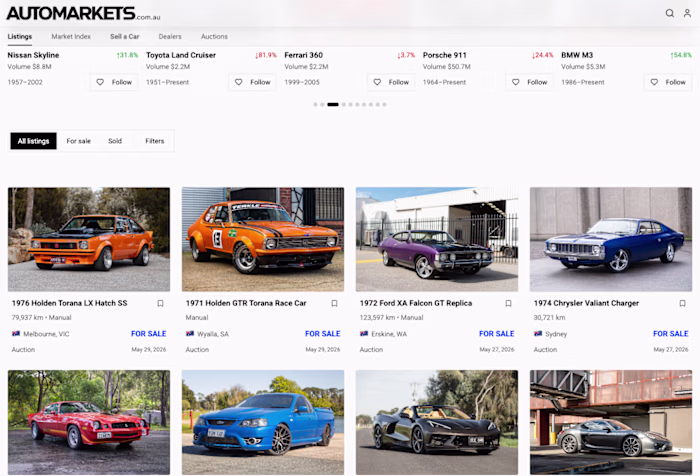This screenshot has height=476, width=700.
Task: Bookmark the 1971 Holden GTR Torana Race Car
Action: pos(334,304)
